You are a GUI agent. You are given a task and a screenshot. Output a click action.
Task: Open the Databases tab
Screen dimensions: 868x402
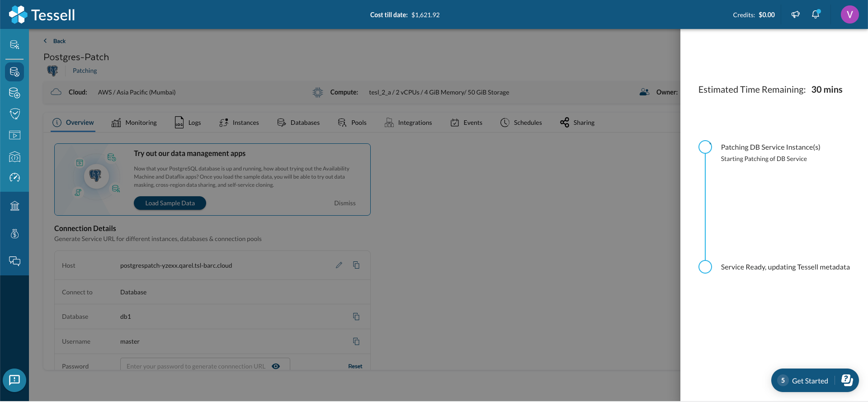point(298,123)
